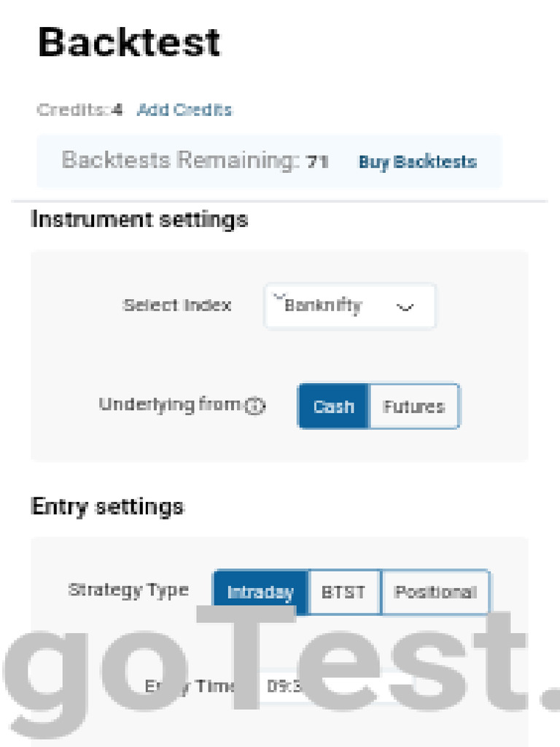This screenshot has height=747, width=560.
Task: Switch underlying to Futures
Action: click(x=414, y=406)
